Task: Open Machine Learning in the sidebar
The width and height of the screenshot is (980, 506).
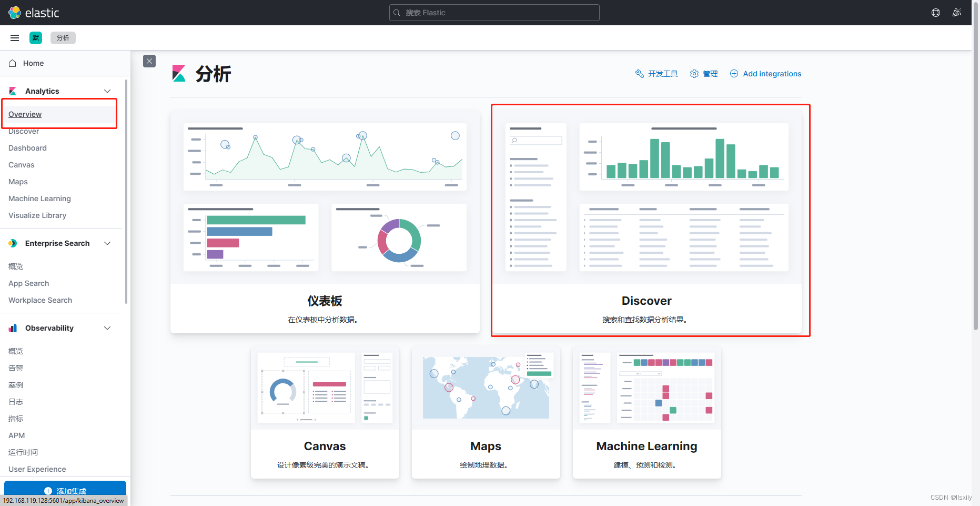Action: (x=39, y=199)
